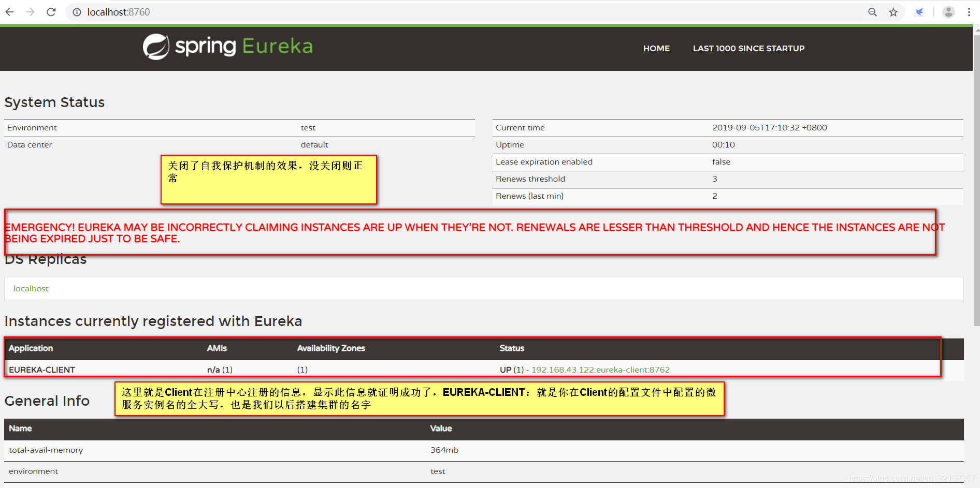Click the Name column header in General Info
Image resolution: width=980 pixels, height=488 pixels.
[x=20, y=428]
